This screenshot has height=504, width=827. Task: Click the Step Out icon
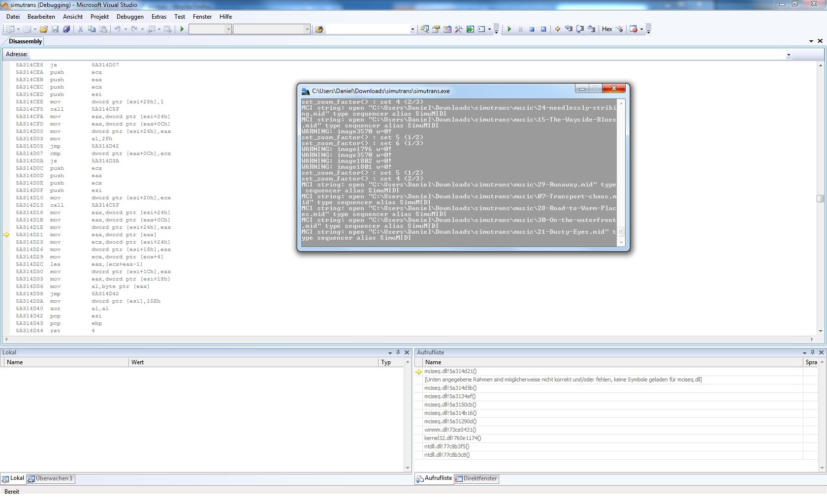[591, 30]
